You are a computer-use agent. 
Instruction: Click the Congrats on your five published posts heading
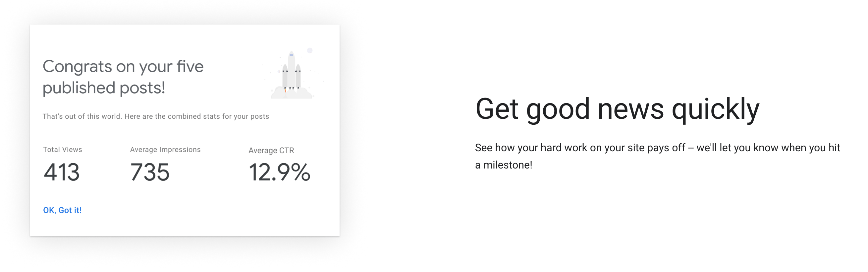[x=123, y=77]
